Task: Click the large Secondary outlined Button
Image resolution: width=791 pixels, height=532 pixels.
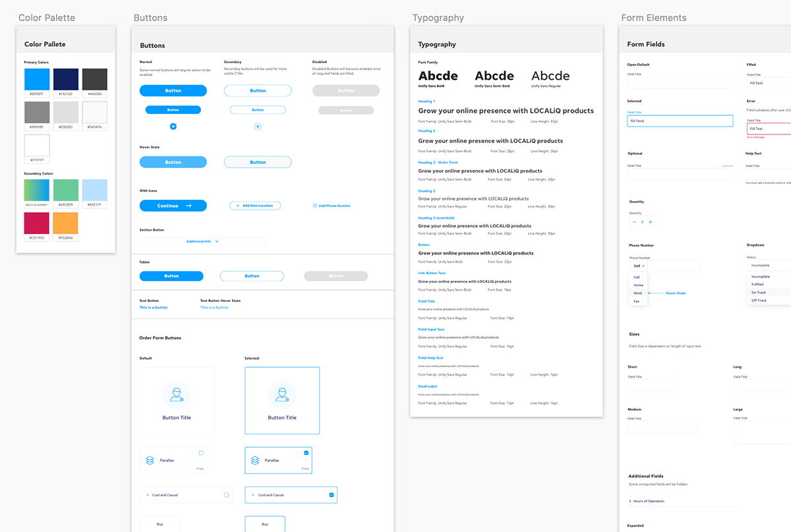Action: click(x=258, y=90)
